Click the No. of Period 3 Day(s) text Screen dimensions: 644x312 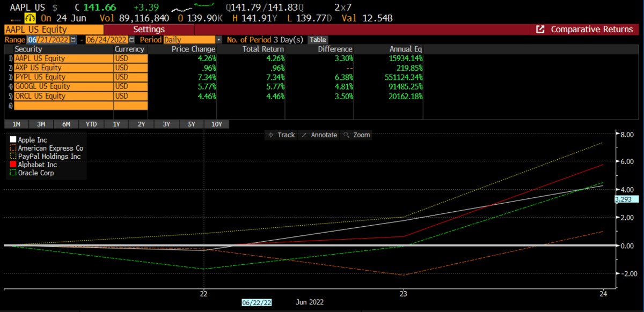click(265, 40)
